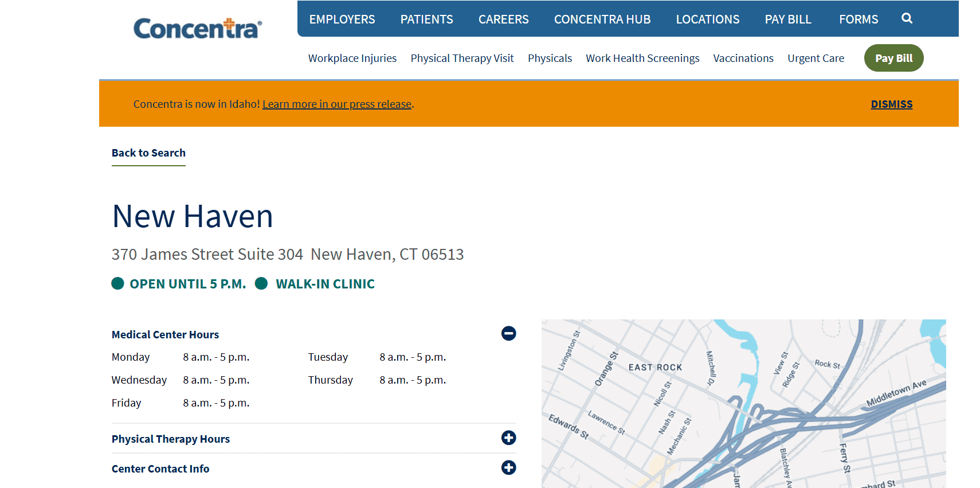Viewport: 980px width, 488px height.
Task: Open Work Health Screenings link
Action: 642,58
